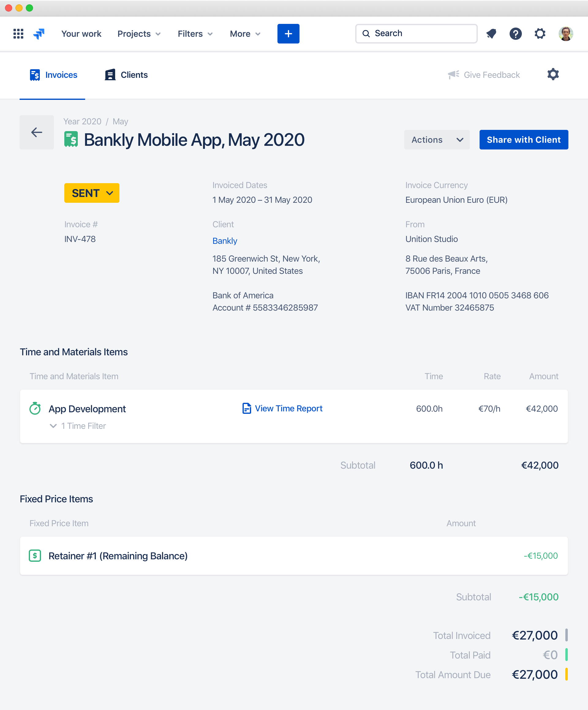Switch to the Invoices tab
588x710 pixels.
[x=53, y=75]
